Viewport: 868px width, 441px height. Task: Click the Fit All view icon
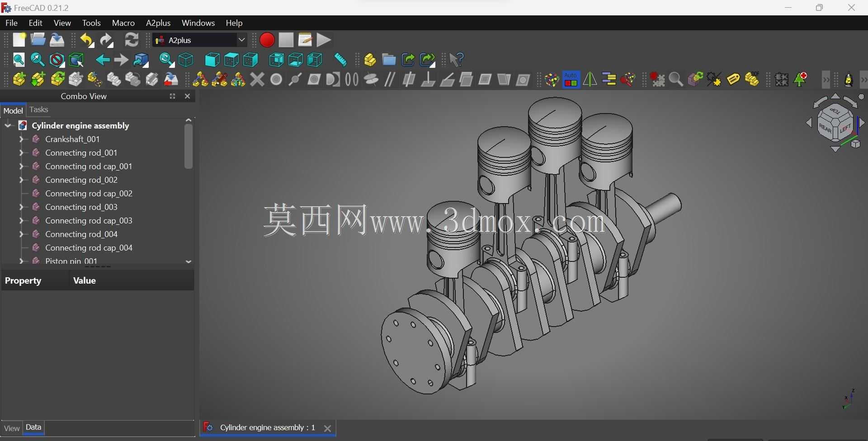[19, 60]
